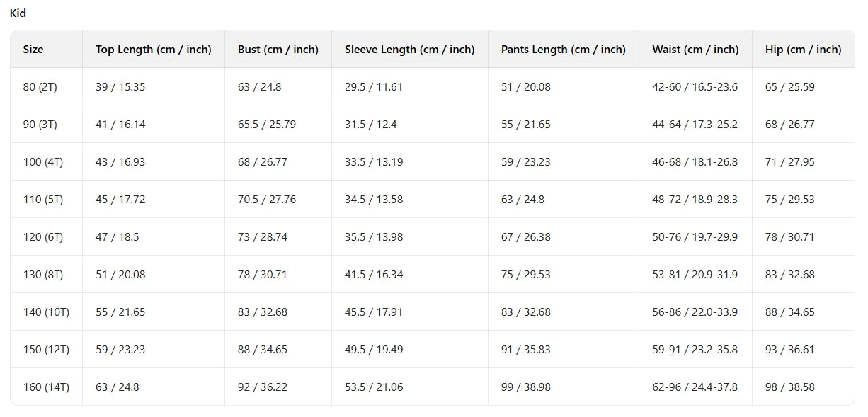Click the Sleeve Length column header
Image resolution: width=868 pixels, height=417 pixels.
pyautogui.click(x=409, y=50)
